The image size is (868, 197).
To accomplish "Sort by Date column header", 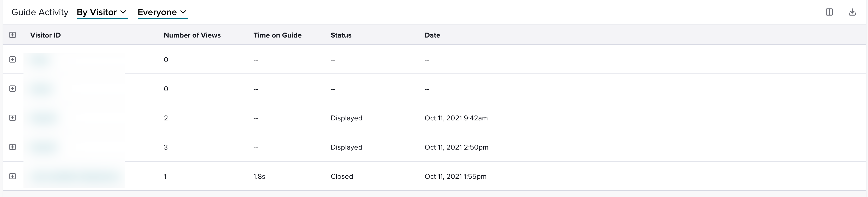I will (x=432, y=35).
